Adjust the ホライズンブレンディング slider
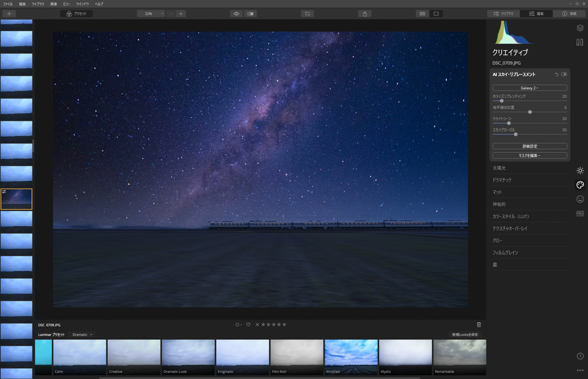Viewport: 588px width, 379px height. 502,101
